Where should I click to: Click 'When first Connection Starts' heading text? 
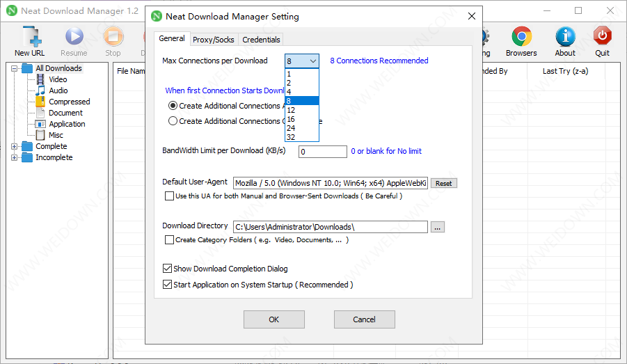pos(224,90)
